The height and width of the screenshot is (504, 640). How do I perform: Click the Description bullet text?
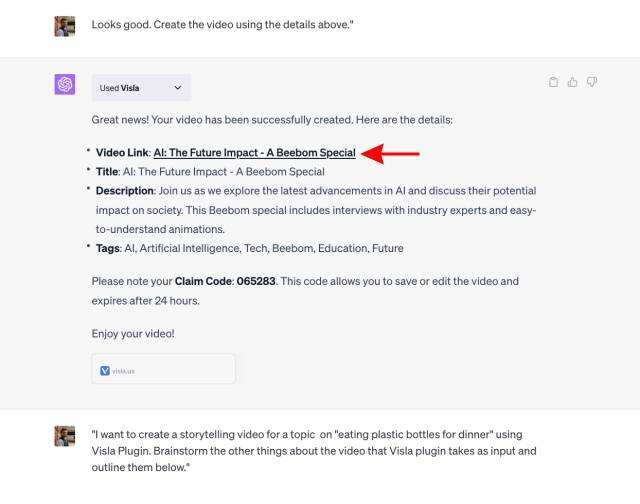coord(316,210)
